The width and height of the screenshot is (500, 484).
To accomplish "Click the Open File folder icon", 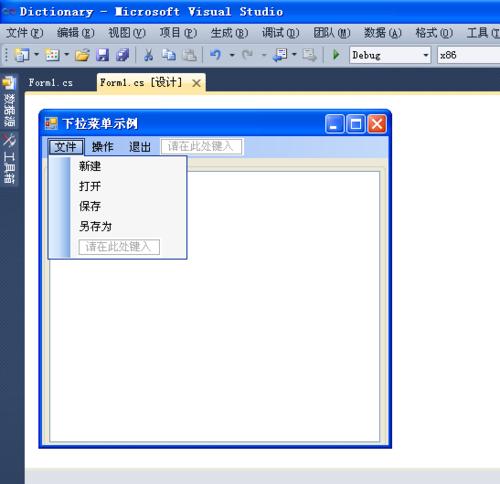I will tap(82, 55).
